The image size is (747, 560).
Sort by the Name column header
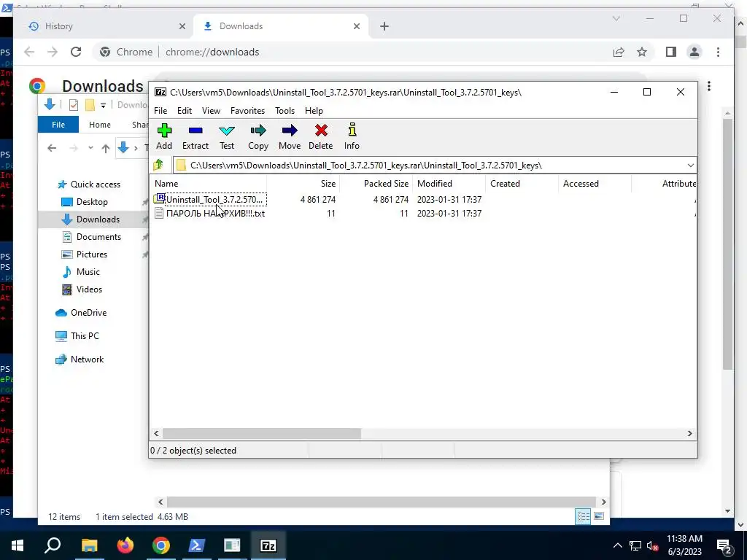coord(208,183)
